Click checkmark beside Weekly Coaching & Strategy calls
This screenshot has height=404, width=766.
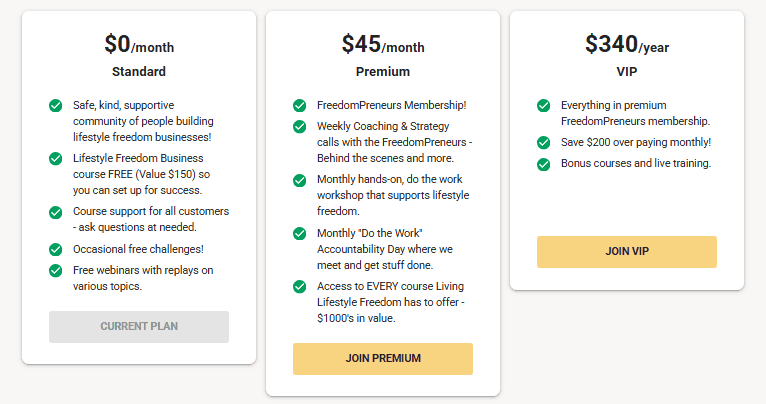[299, 126]
